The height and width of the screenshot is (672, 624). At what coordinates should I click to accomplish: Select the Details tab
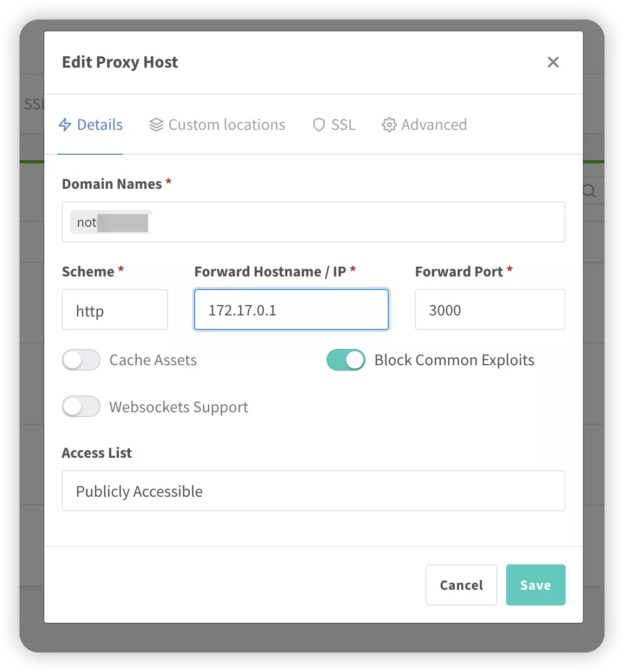(x=90, y=125)
